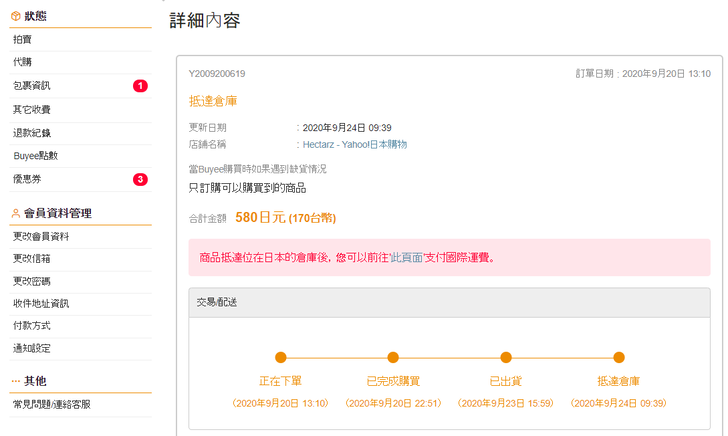Click the 已完成購買 progress dot
Screen dimensions: 728x436
click(393, 357)
